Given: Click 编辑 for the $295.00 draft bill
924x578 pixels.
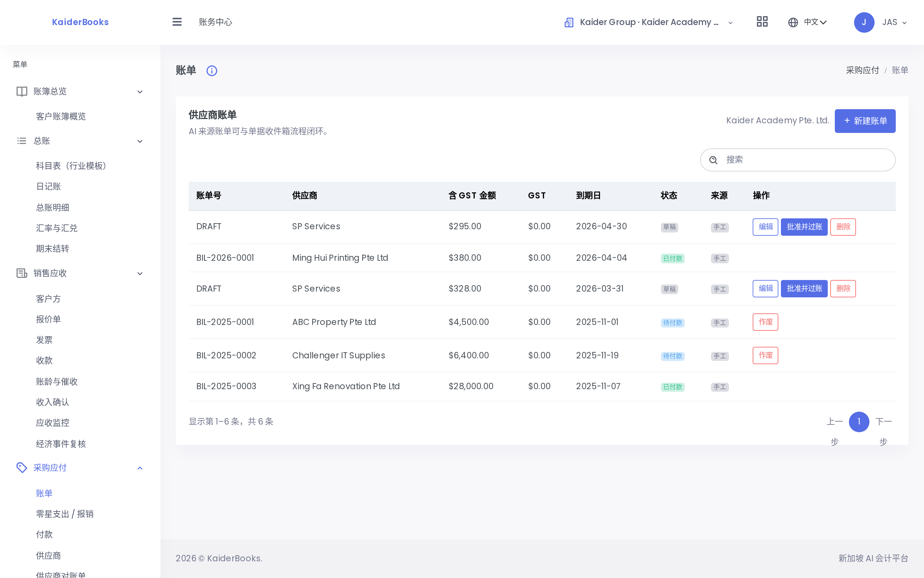Looking at the screenshot, I should [765, 227].
